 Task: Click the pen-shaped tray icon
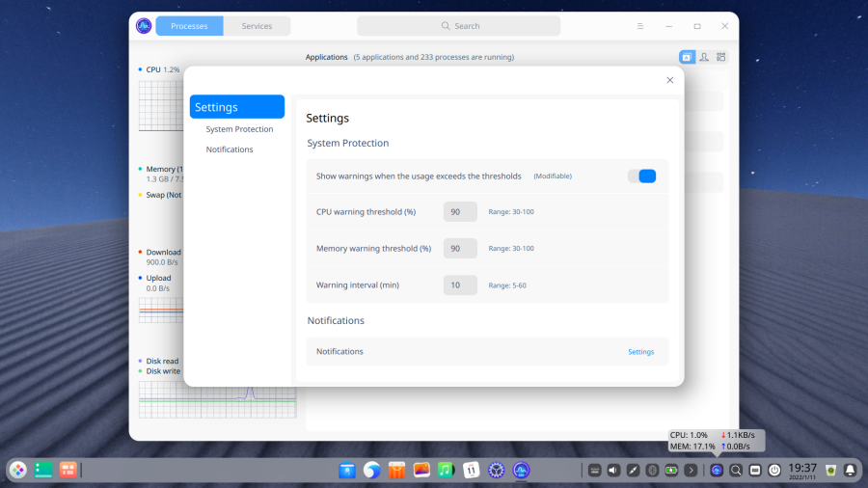[x=633, y=471]
